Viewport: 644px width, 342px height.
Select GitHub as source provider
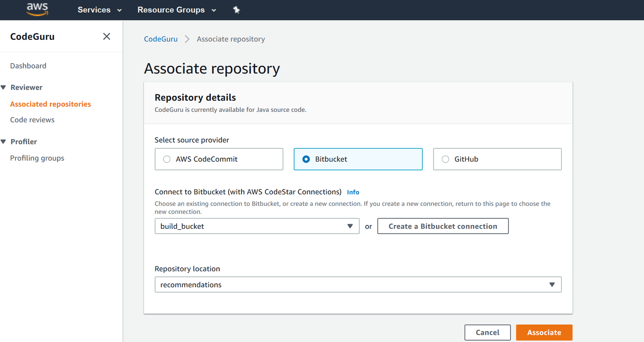pyautogui.click(x=497, y=159)
